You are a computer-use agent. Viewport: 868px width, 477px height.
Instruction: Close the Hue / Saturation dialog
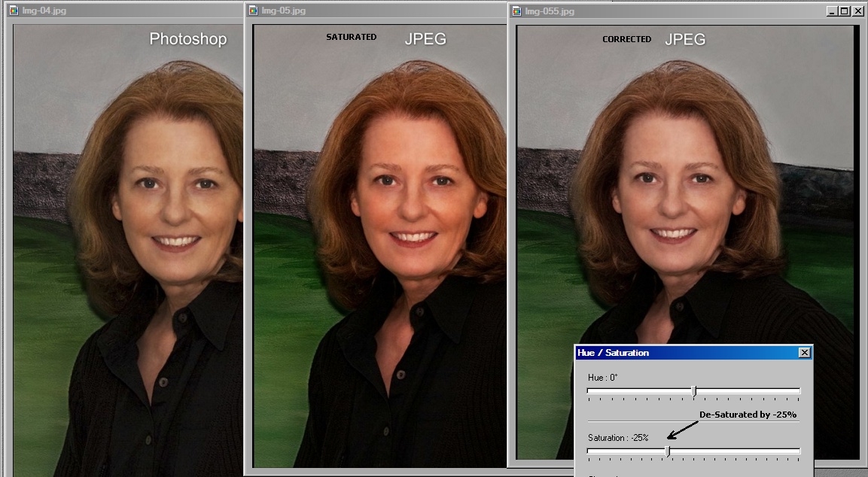coord(805,353)
